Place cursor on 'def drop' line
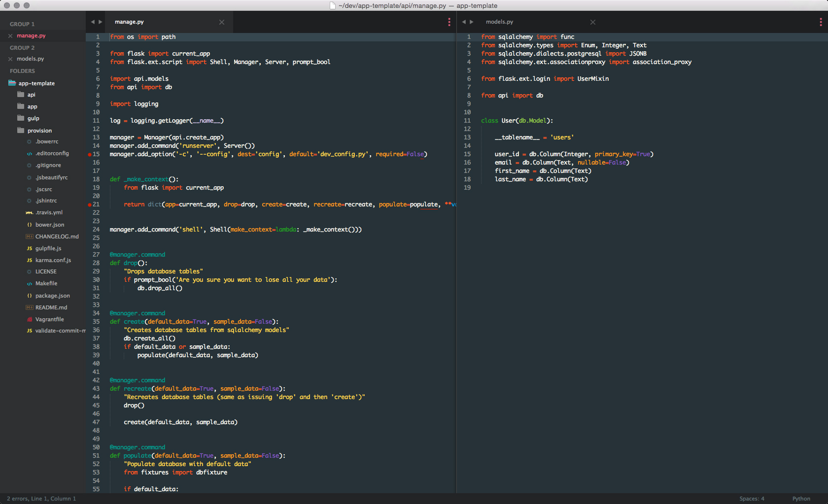The image size is (828, 504). [x=128, y=263]
